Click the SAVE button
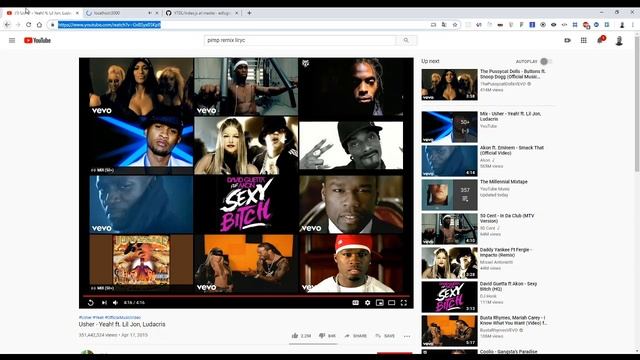 (x=385, y=336)
